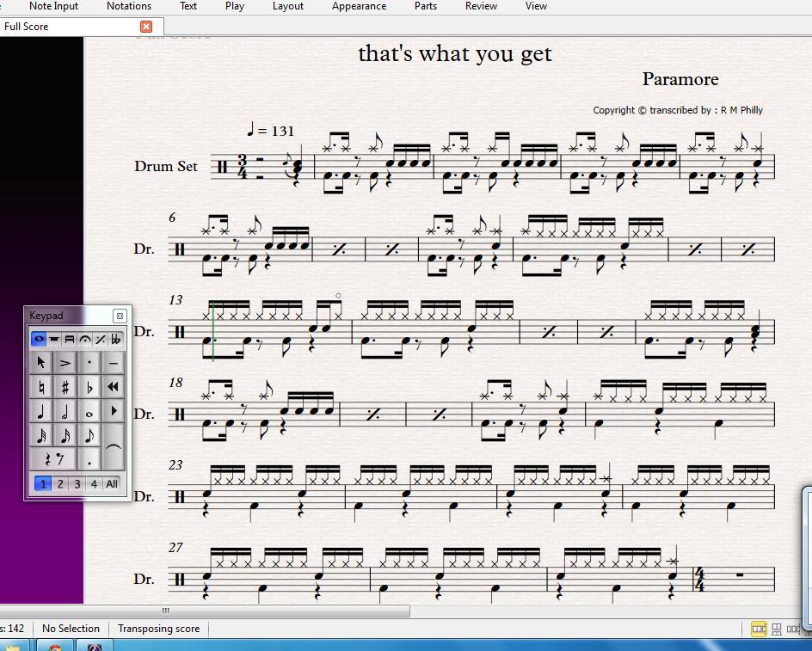The image size is (812, 651).
Task: Switch to single pages horizontally view icon
Action: click(793, 630)
